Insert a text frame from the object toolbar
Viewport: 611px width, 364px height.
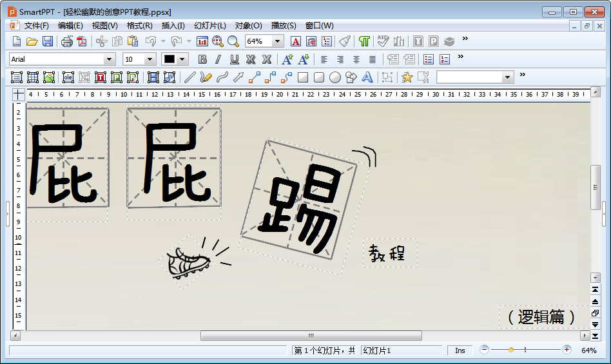[17, 77]
